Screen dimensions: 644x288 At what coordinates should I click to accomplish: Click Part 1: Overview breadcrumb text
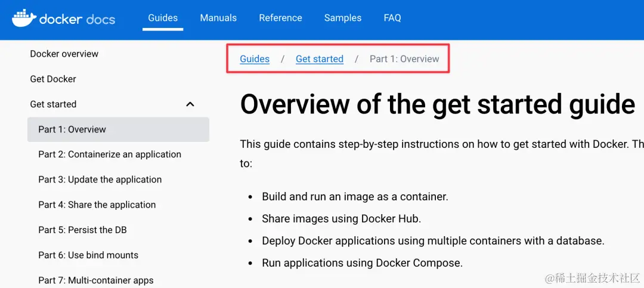coord(404,59)
